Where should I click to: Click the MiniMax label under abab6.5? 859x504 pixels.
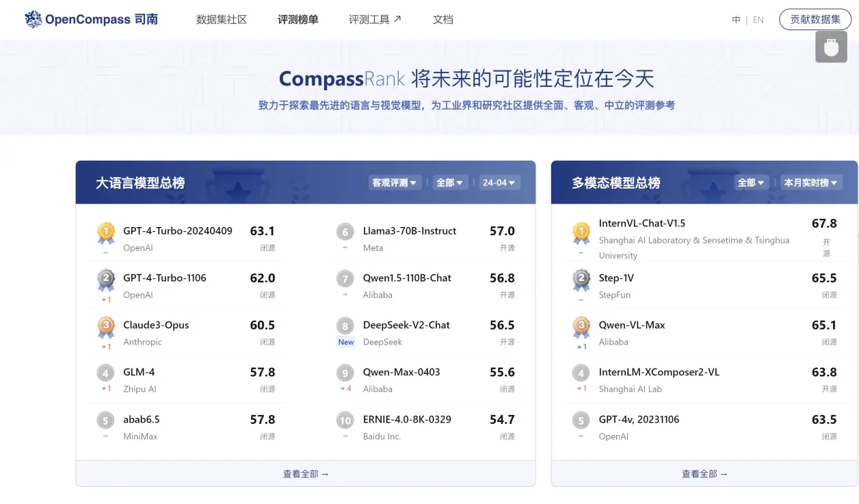pos(140,436)
